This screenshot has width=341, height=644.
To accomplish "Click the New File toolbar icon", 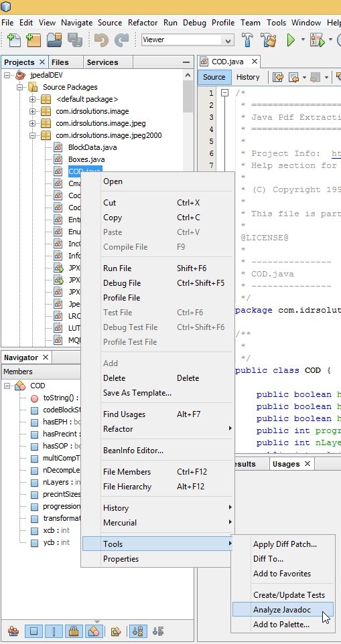I will point(14,40).
